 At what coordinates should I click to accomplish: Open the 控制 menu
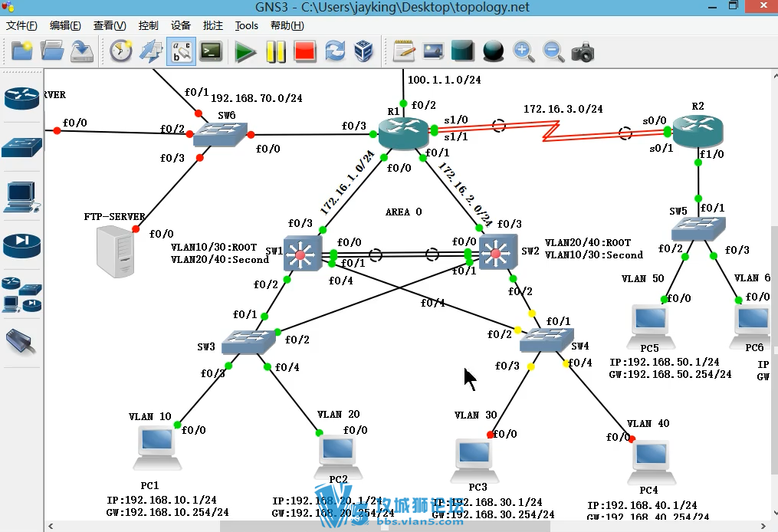149,25
